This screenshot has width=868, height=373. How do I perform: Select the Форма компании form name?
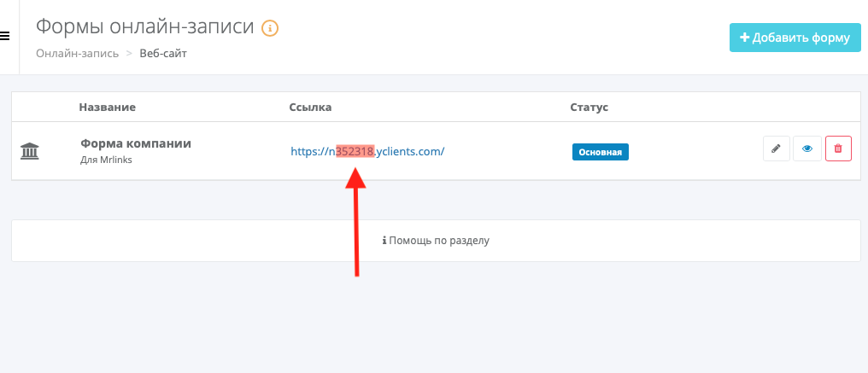point(136,143)
